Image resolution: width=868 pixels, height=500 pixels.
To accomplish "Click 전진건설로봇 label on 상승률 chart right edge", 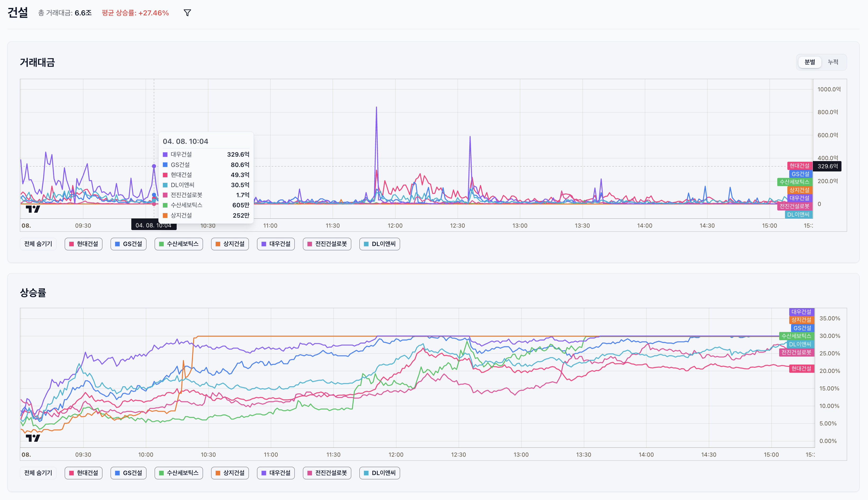I will coord(796,352).
